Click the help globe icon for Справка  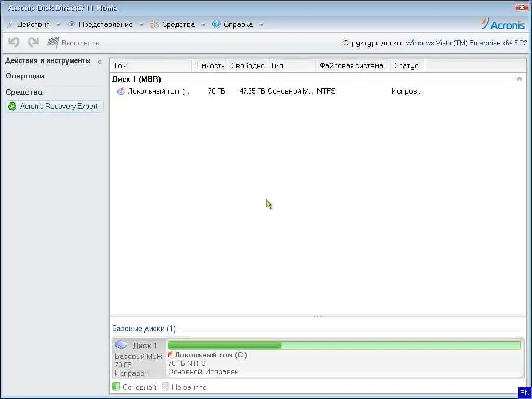pos(216,24)
